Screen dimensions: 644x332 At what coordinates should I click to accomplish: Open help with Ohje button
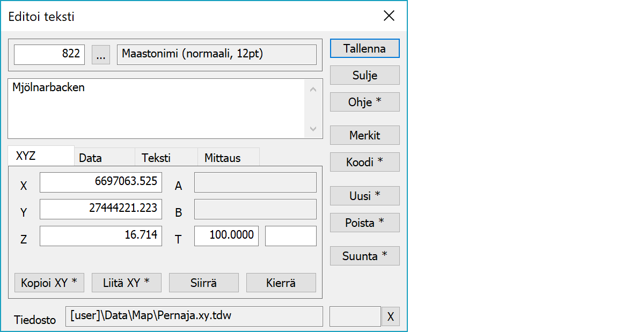point(364,102)
